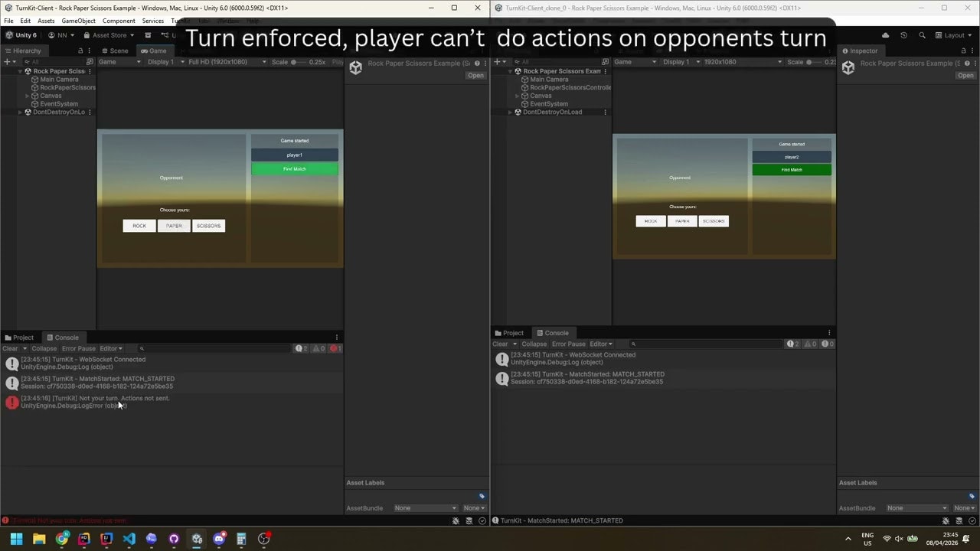Open Visual Studio Code from taskbar
This screenshot has width=980, height=551.
tap(129, 539)
